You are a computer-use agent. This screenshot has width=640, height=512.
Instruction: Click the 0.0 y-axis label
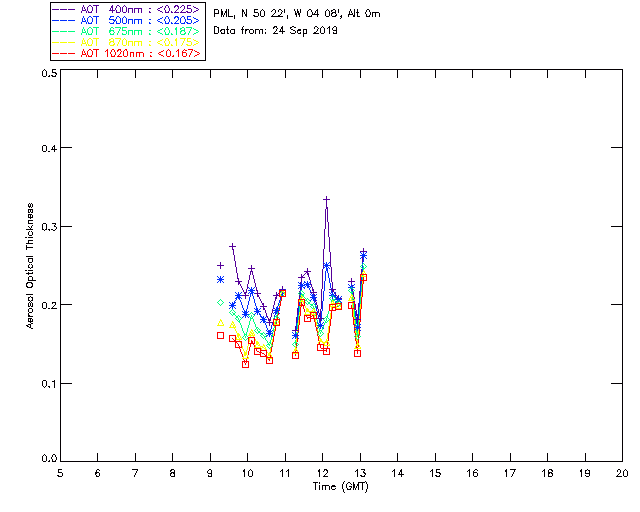[x=49, y=459]
